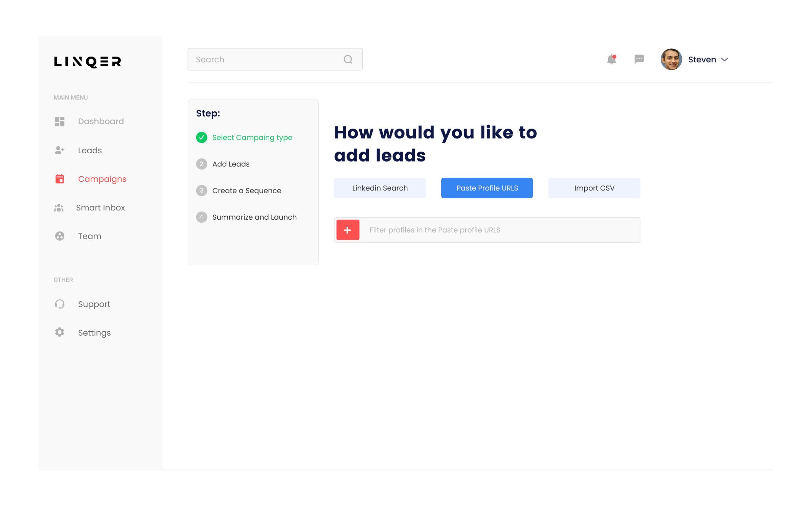The width and height of the screenshot is (812, 511).
Task: Click the red plus add-filter button
Action: (347, 230)
